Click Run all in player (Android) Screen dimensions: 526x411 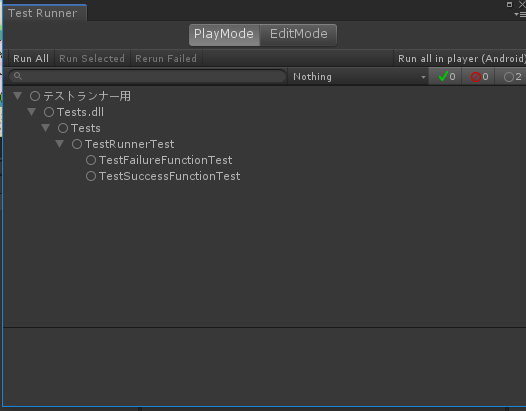(460, 58)
